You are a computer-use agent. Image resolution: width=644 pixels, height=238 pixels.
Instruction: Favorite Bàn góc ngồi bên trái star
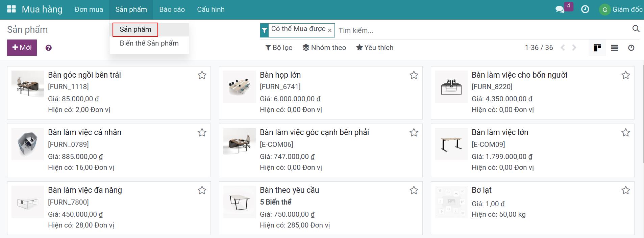(202, 75)
